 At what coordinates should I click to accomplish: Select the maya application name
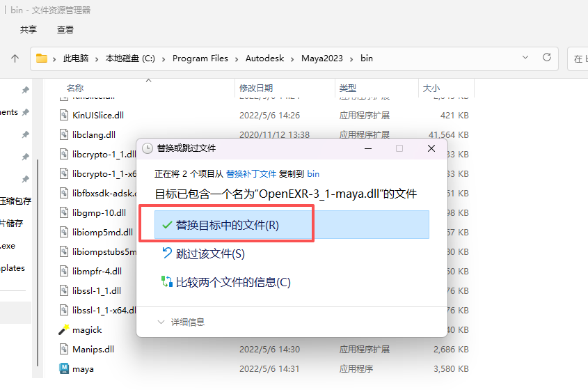(x=83, y=369)
